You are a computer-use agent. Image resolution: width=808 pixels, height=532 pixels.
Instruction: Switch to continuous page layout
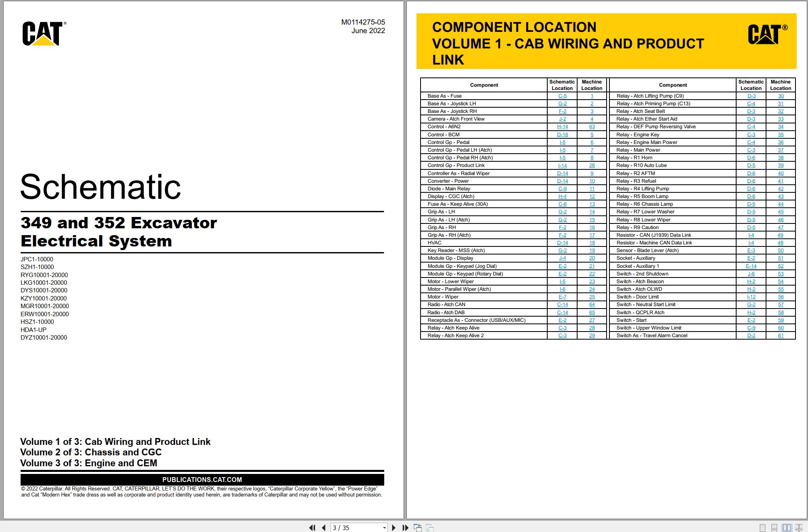click(x=775, y=528)
